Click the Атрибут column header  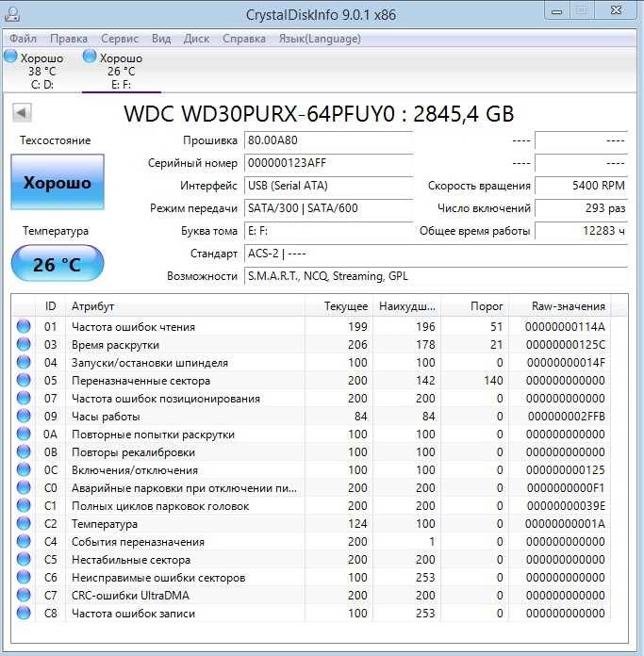point(185,306)
